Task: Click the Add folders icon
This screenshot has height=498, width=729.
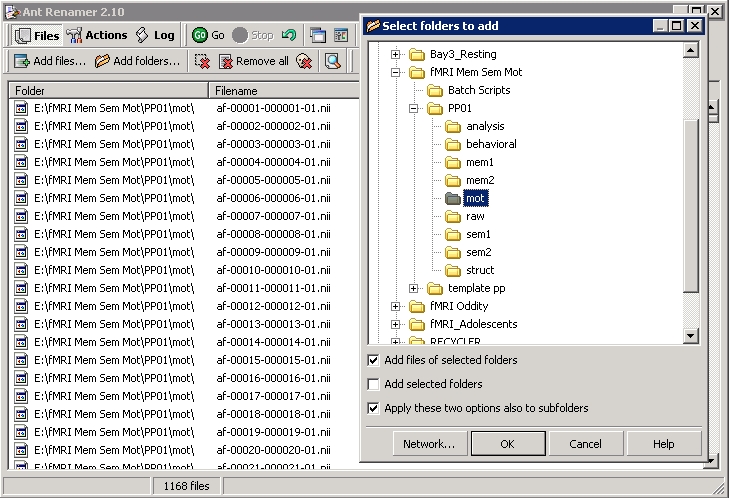Action: [102, 61]
